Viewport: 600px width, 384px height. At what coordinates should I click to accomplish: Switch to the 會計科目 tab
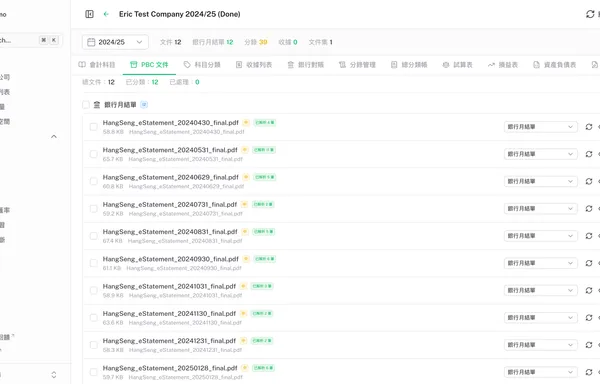click(x=97, y=65)
